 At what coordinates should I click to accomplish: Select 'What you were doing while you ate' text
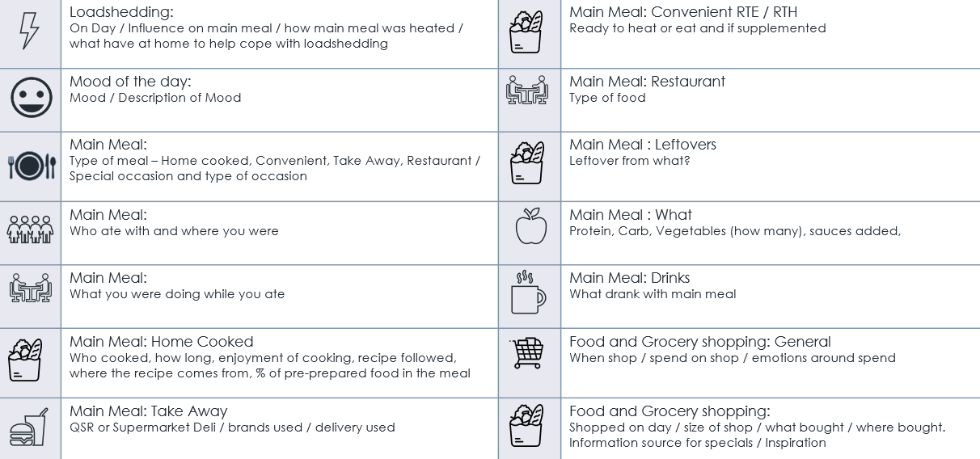[x=177, y=294]
